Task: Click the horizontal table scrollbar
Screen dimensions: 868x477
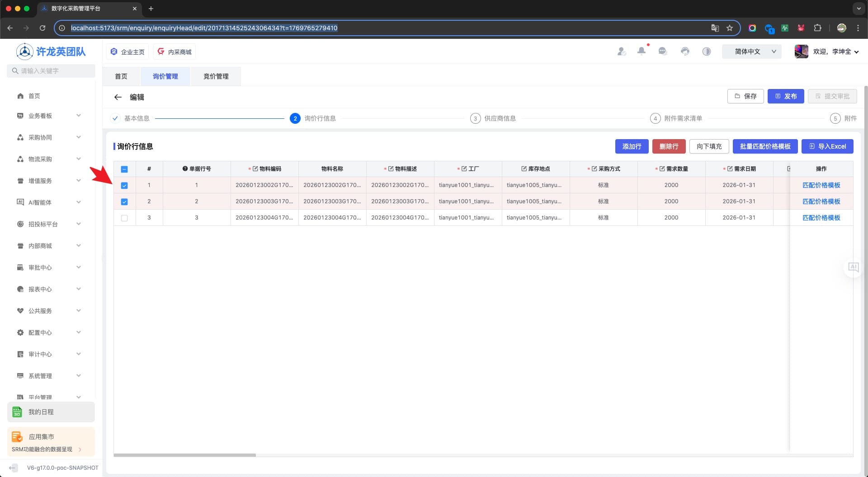Action: pyautogui.click(x=184, y=455)
